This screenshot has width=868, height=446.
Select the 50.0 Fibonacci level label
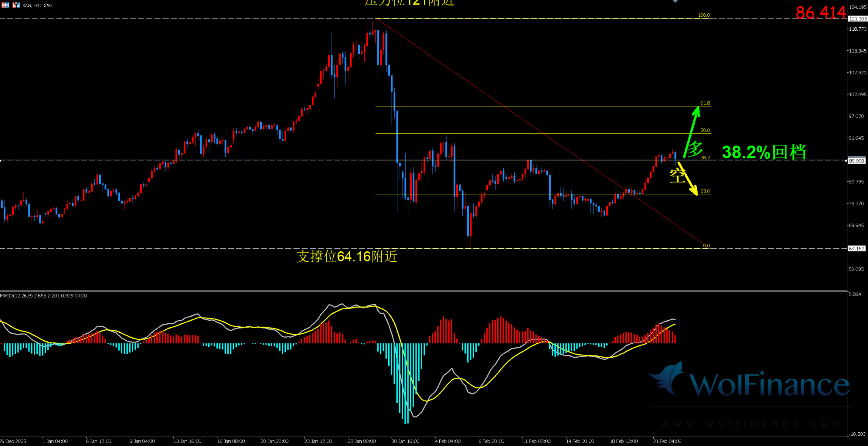pos(705,130)
